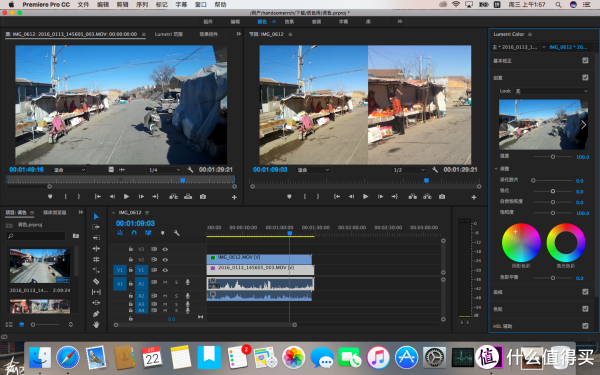Open the Look dropdown in Lumetri
This screenshot has height=375, width=600.
[551, 91]
